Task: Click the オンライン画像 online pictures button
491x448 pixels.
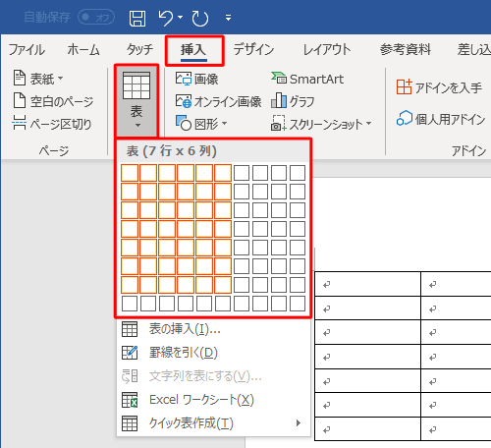Action: [x=218, y=101]
